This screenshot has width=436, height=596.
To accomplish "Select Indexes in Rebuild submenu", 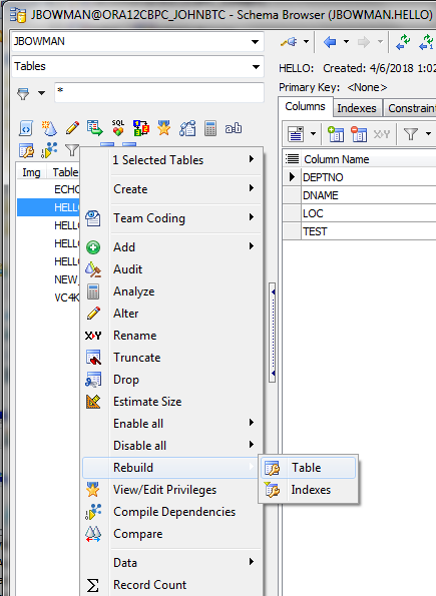I will (308, 490).
